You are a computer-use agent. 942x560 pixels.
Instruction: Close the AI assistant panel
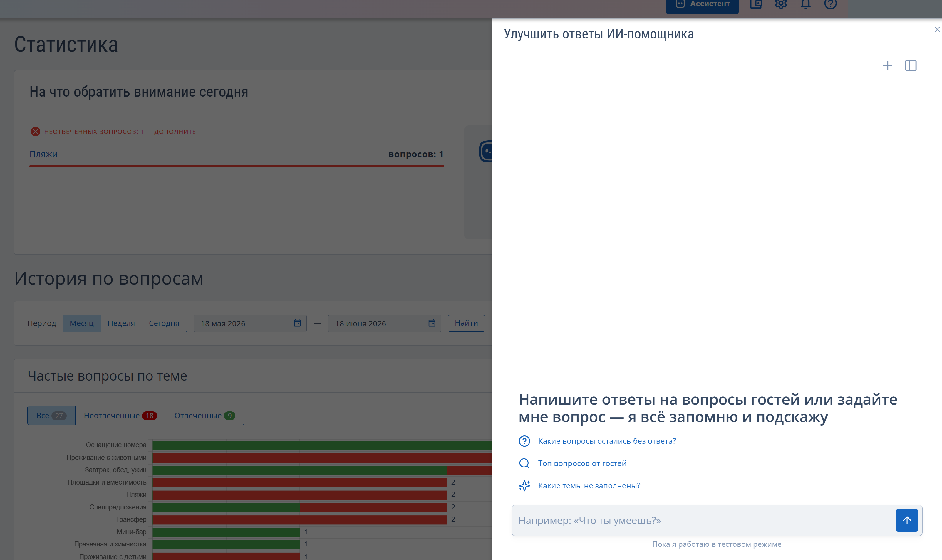pyautogui.click(x=937, y=29)
